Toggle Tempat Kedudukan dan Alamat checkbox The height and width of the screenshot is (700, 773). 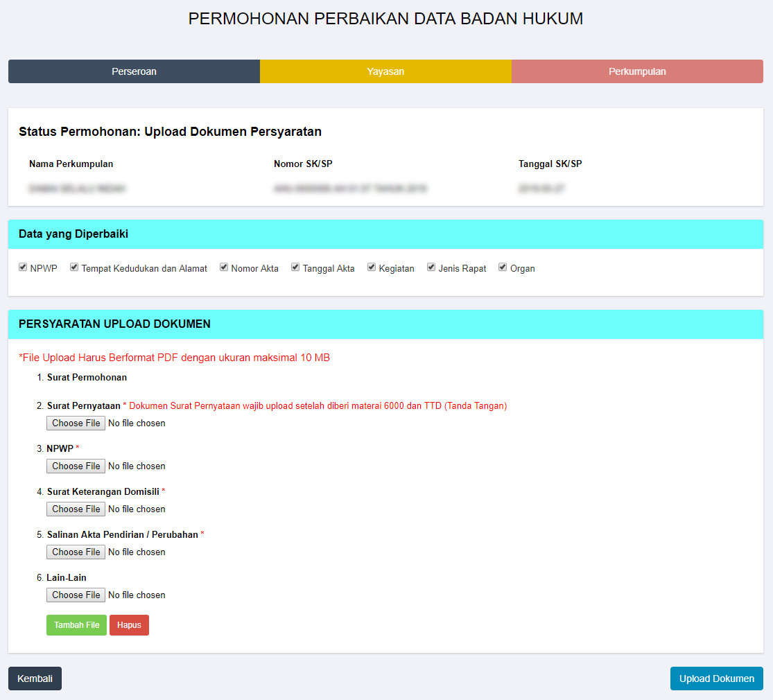tap(74, 268)
